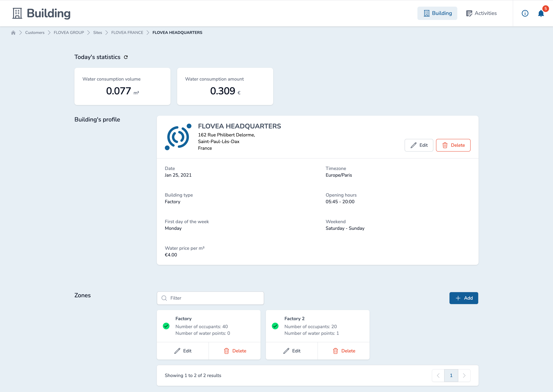Click the info icon in the top bar

click(x=525, y=13)
